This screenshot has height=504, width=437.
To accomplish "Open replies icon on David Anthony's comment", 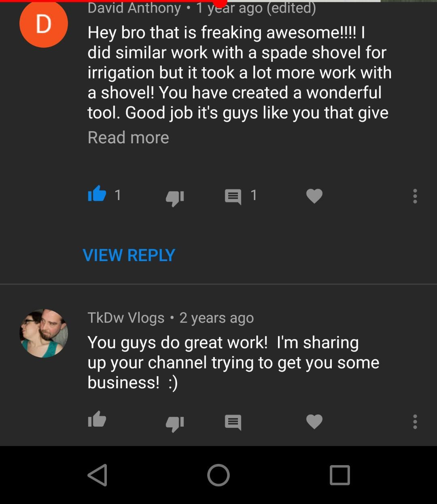I will point(233,197).
